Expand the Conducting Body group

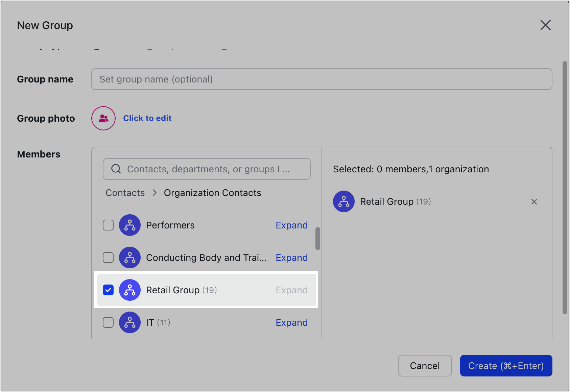point(291,258)
